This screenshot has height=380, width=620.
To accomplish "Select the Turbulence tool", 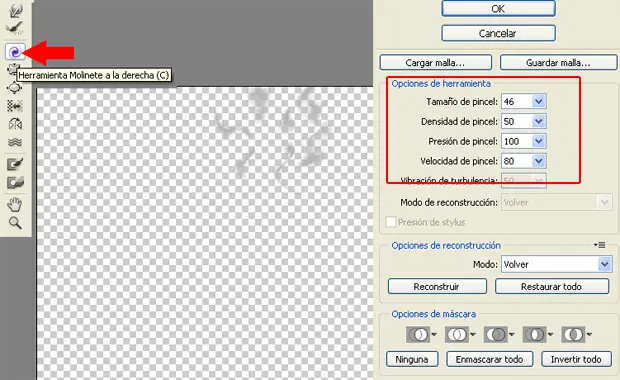I will [15, 142].
